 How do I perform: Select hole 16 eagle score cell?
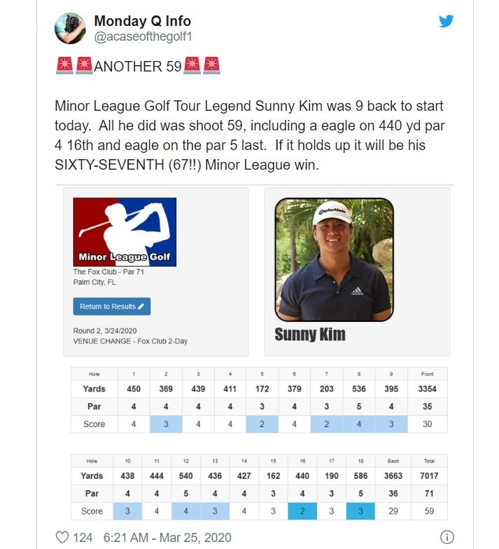pyautogui.click(x=302, y=511)
